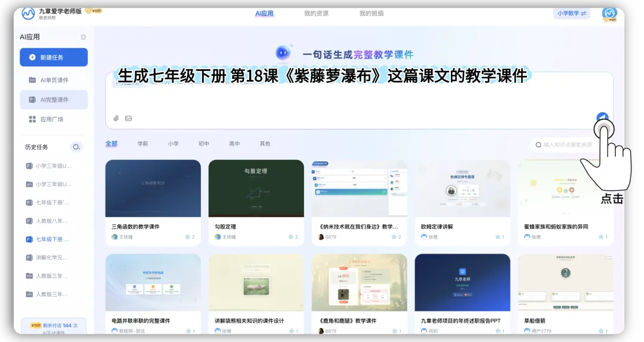Screen dimensions: 644x342
Task: Open history task 人教版八年...
Action: (x=47, y=221)
